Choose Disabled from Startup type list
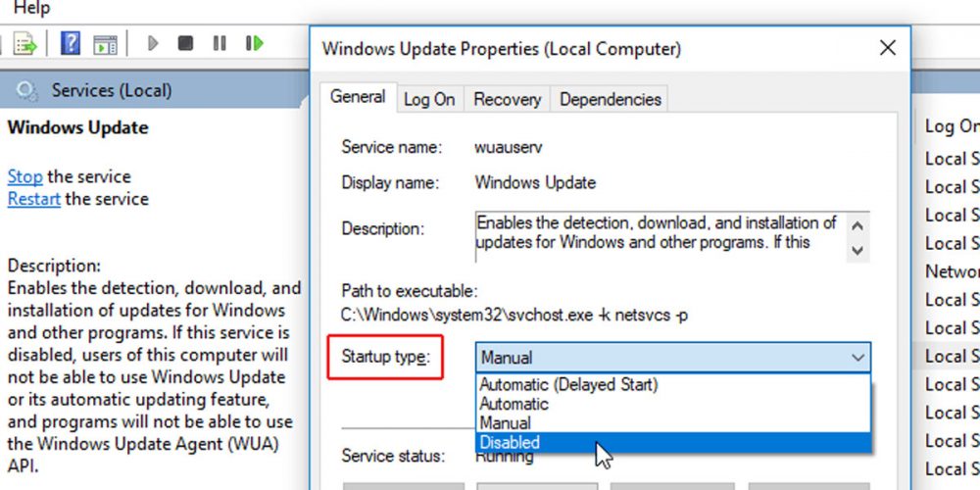Viewport: 980px width, 490px height. (x=510, y=443)
